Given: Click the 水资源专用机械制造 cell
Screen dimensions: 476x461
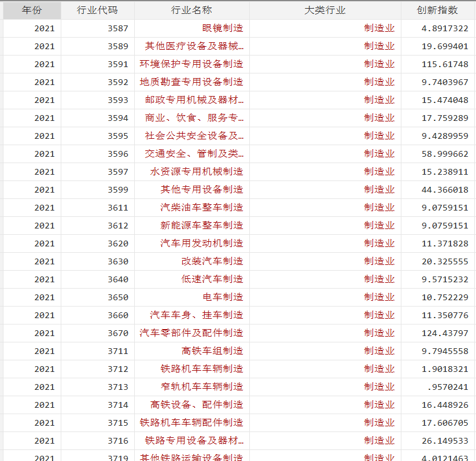Looking at the screenshot, I should point(192,172).
